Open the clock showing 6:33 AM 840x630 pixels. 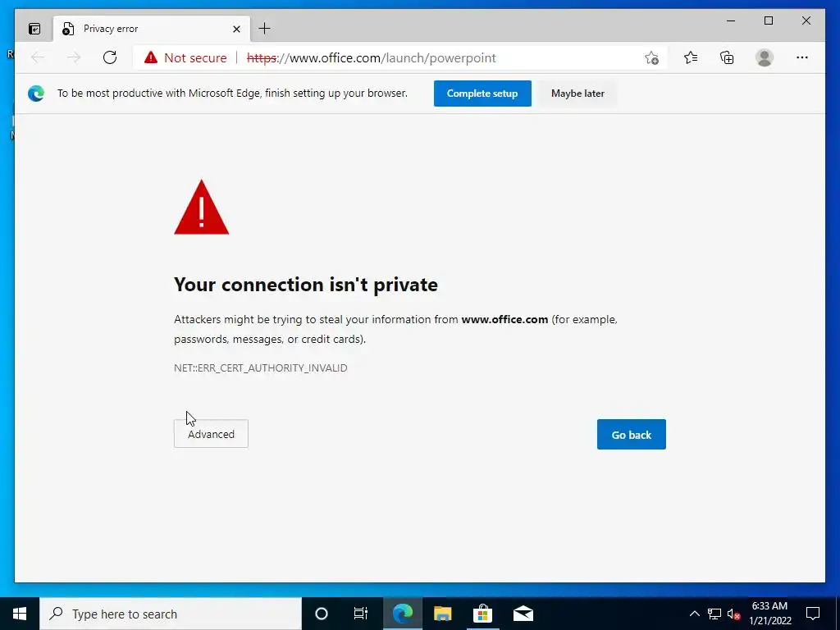point(769,614)
